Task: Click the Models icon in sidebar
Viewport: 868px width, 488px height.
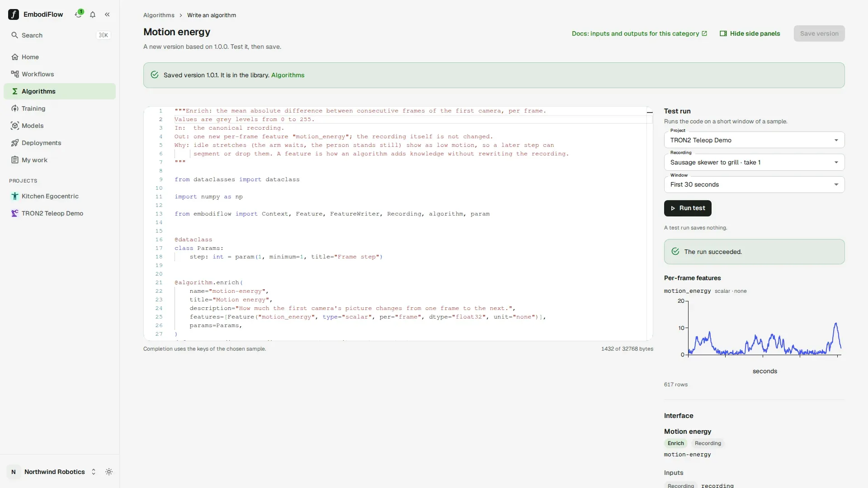Action: click(x=15, y=126)
